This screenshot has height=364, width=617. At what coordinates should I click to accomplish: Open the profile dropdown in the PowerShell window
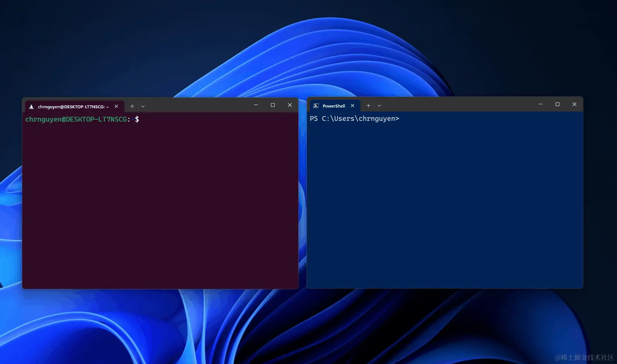click(x=379, y=106)
